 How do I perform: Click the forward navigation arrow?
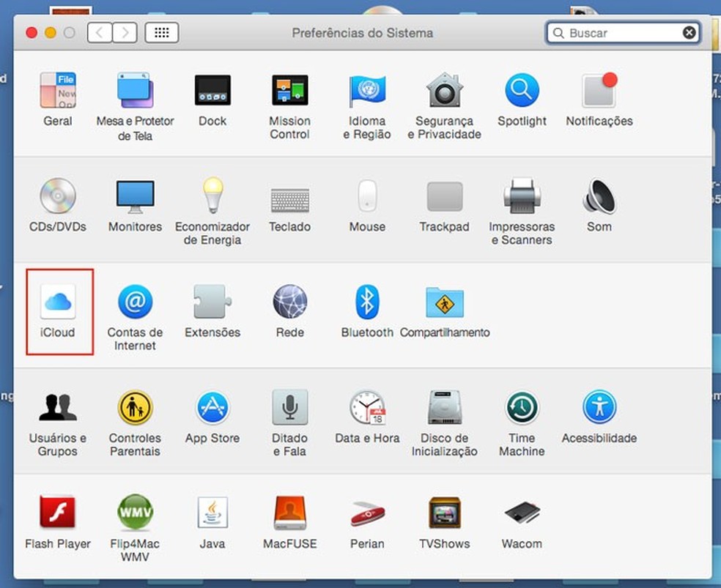click(125, 33)
